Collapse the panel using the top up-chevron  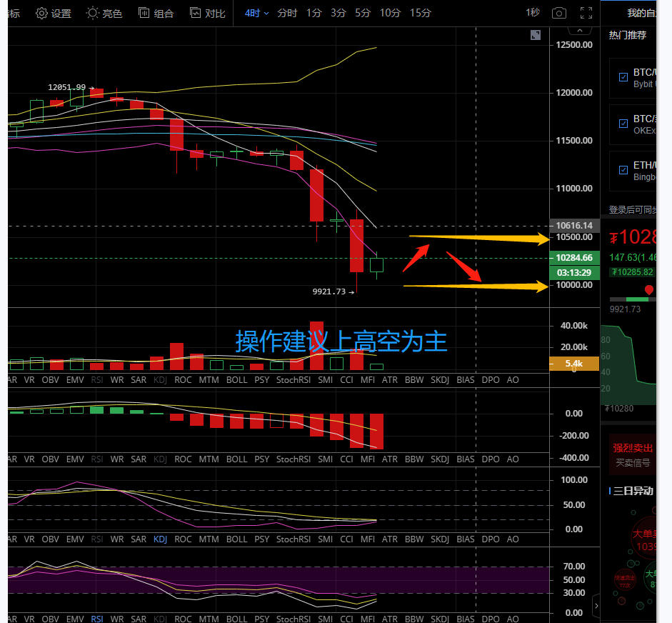pos(579,30)
